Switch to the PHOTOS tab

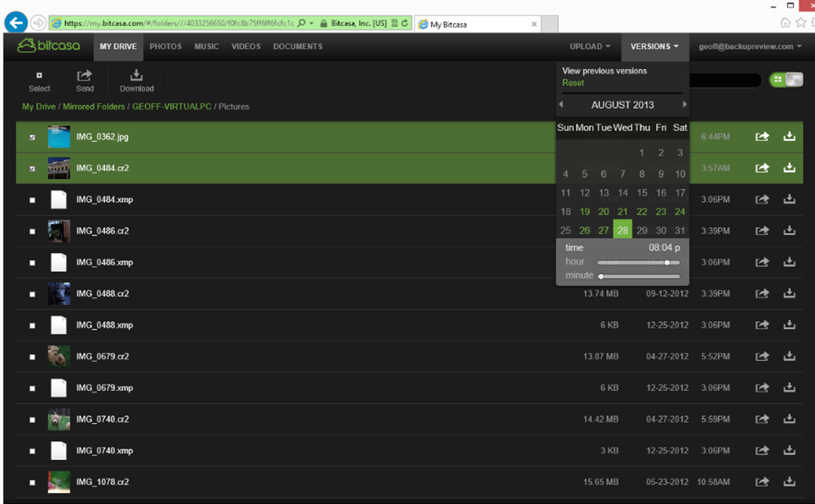coord(165,46)
